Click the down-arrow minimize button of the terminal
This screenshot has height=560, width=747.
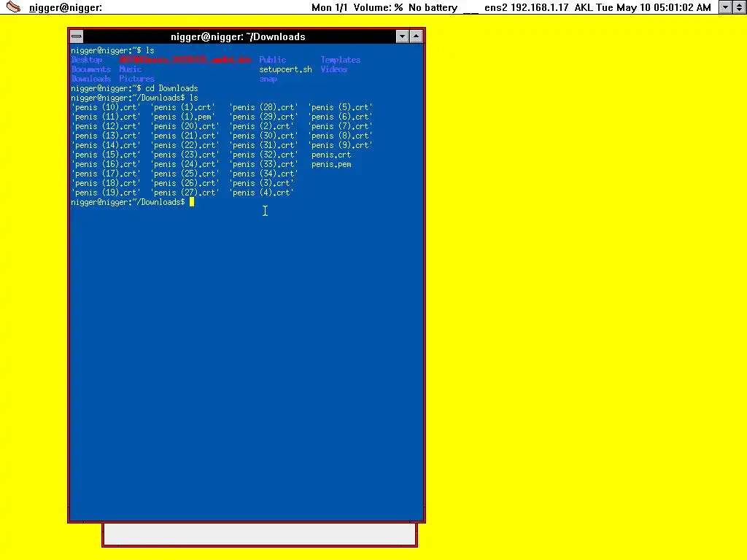click(x=402, y=36)
